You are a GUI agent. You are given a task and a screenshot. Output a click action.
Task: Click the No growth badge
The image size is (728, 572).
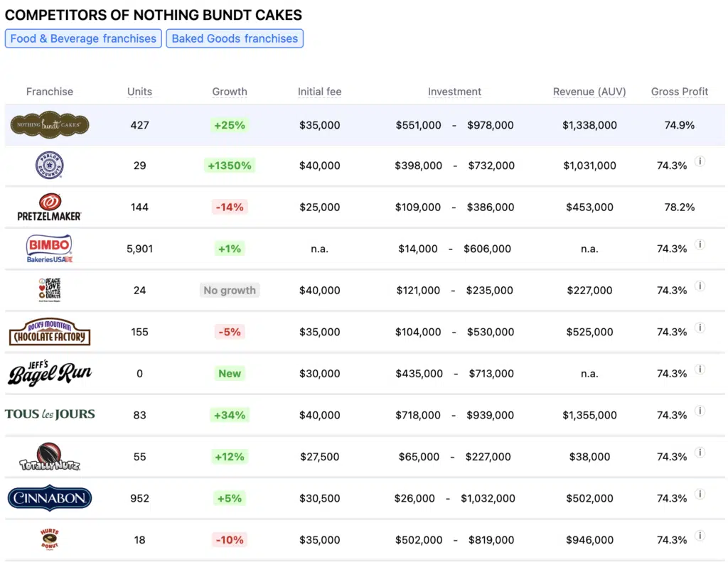click(230, 291)
